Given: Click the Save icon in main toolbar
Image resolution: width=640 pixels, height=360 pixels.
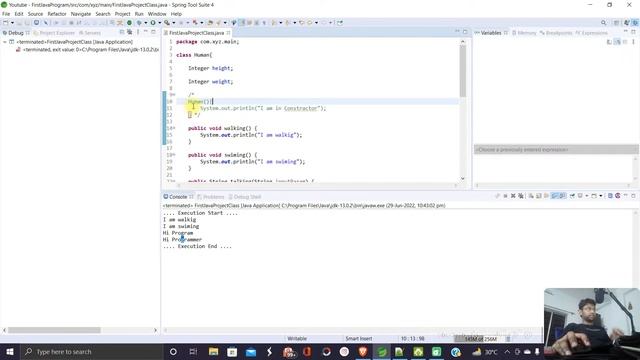Looking at the screenshot, I should pos(20,23).
